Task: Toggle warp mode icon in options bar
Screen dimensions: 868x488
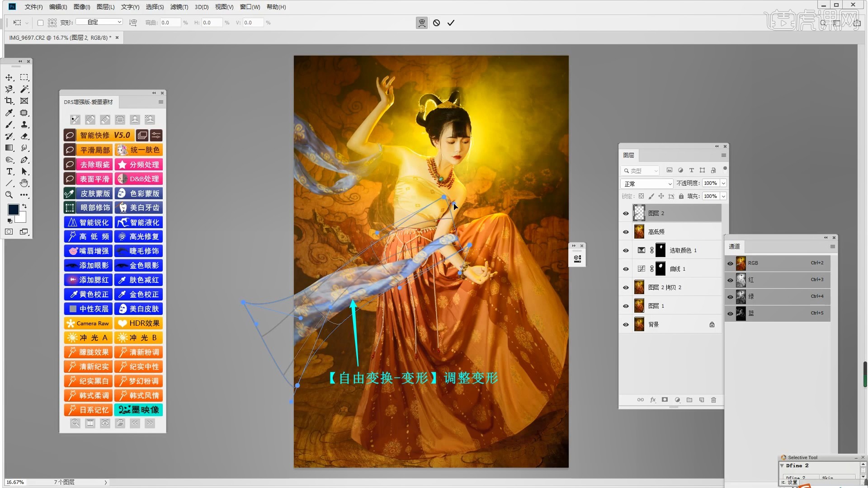Action: click(x=421, y=23)
